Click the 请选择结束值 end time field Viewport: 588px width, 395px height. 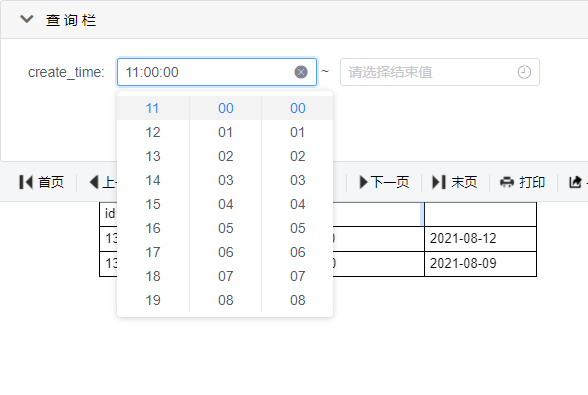440,72
